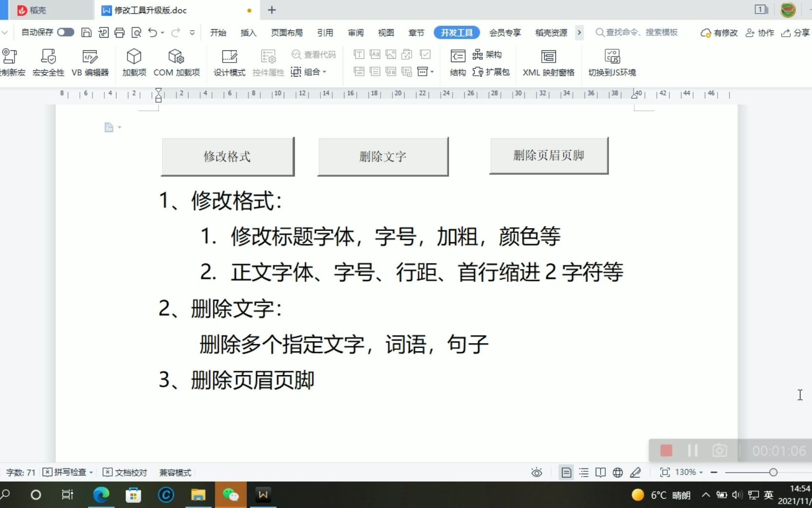This screenshot has width=812, height=508.
Task: Open the VB 编辑器
Action: (x=89, y=63)
